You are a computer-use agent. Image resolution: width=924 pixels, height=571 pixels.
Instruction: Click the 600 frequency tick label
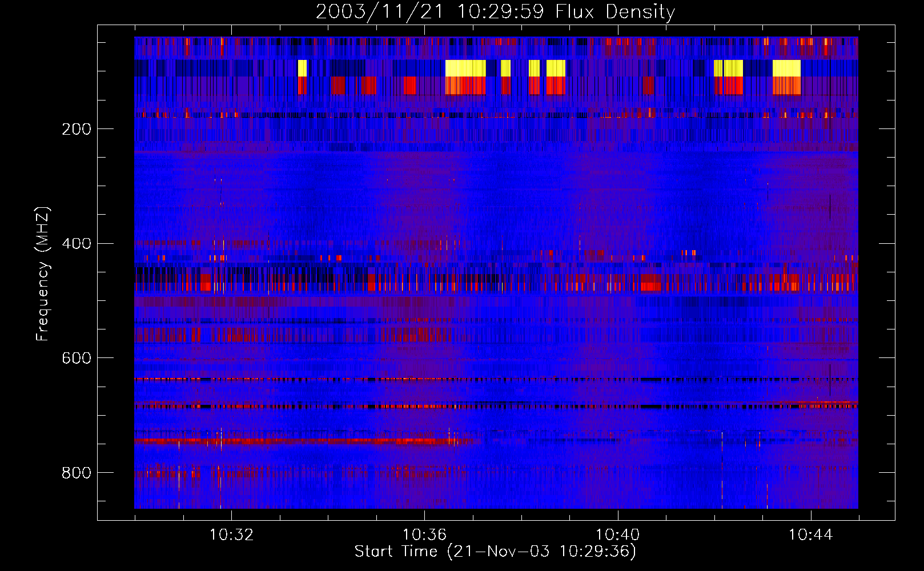click(77, 358)
